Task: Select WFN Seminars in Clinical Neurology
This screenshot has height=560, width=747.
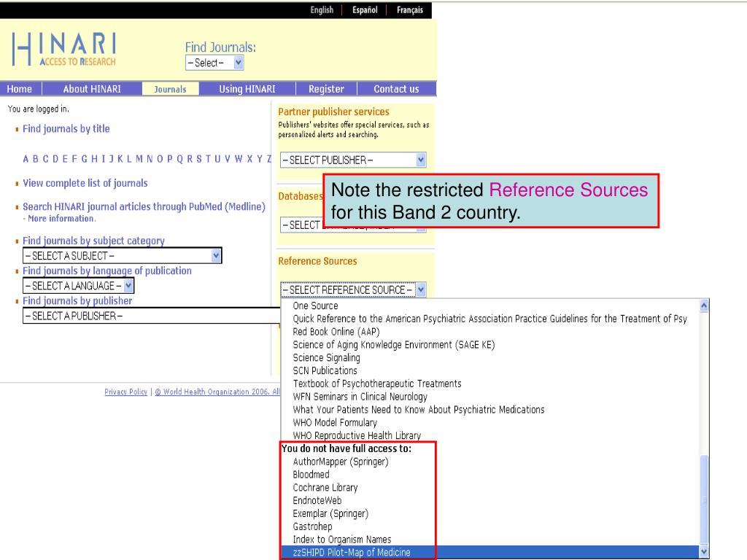Action: [490, 397]
